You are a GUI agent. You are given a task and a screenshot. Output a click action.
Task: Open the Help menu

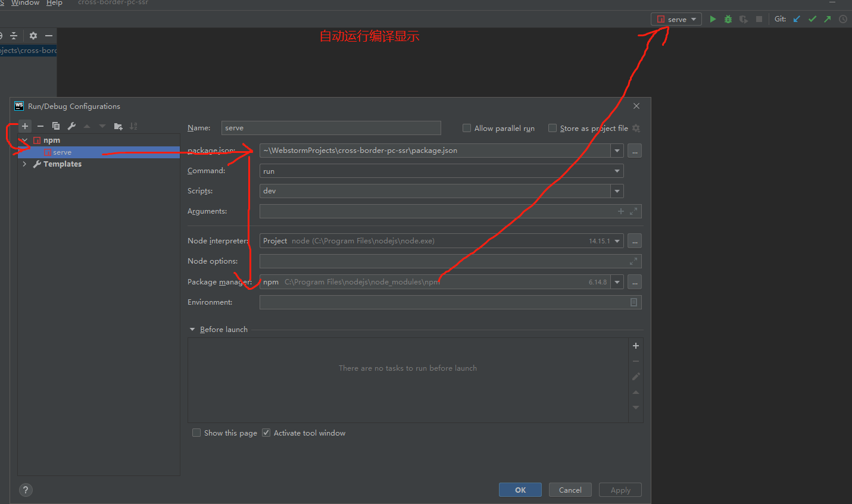pyautogui.click(x=54, y=3)
